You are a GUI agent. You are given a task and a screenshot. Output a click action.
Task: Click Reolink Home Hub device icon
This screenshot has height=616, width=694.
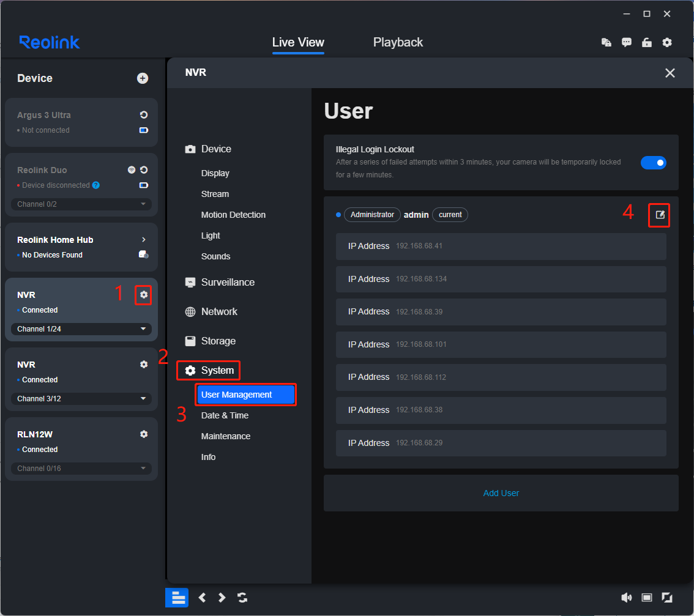(143, 254)
